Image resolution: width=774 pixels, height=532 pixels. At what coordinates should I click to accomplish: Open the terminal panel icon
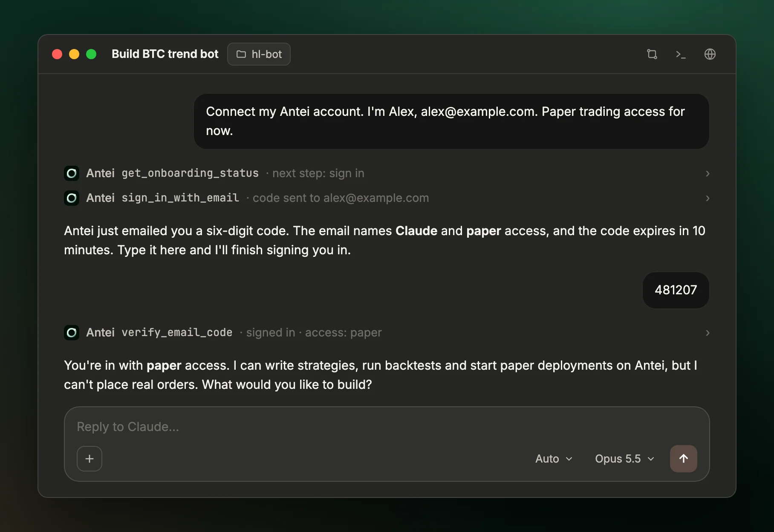681,54
